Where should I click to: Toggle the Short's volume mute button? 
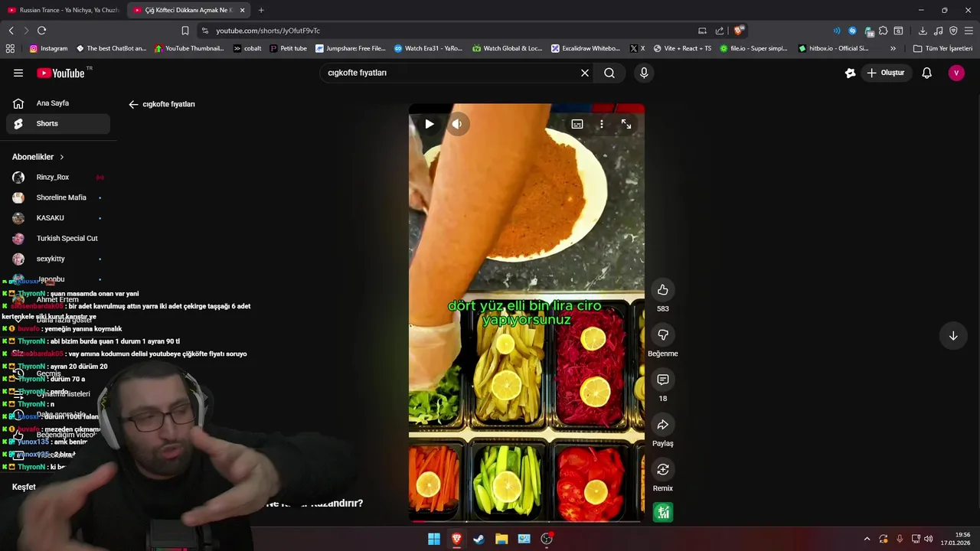pyautogui.click(x=457, y=124)
